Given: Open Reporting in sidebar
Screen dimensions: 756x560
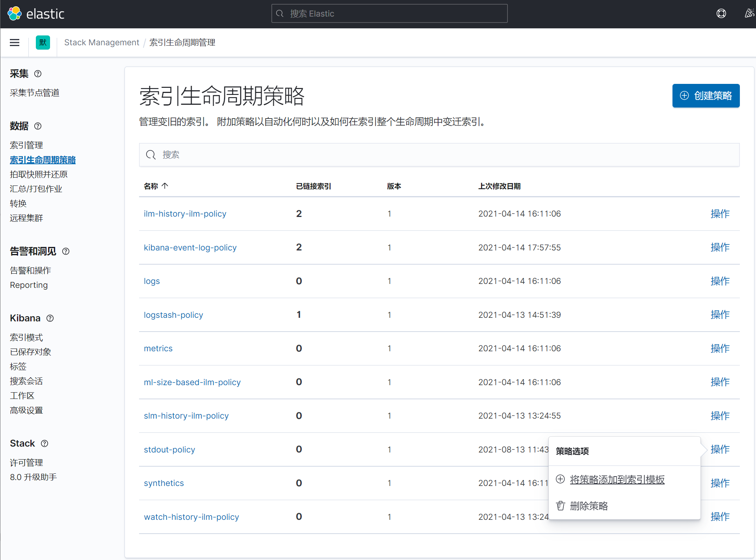Looking at the screenshot, I should coord(29,285).
